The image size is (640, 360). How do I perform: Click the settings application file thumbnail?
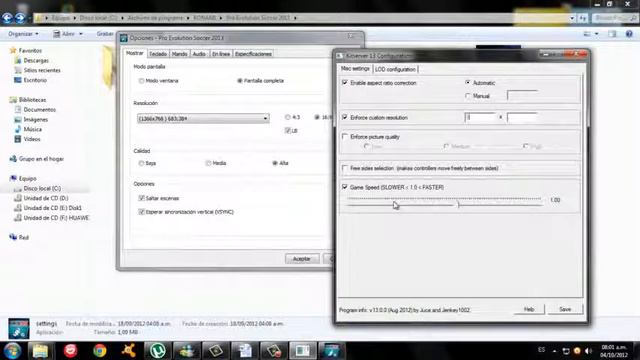19,328
